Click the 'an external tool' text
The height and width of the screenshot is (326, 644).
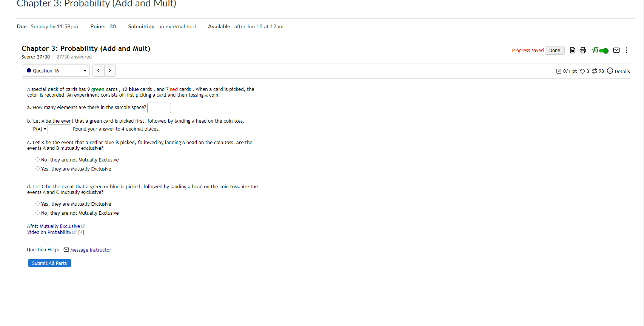(x=177, y=26)
